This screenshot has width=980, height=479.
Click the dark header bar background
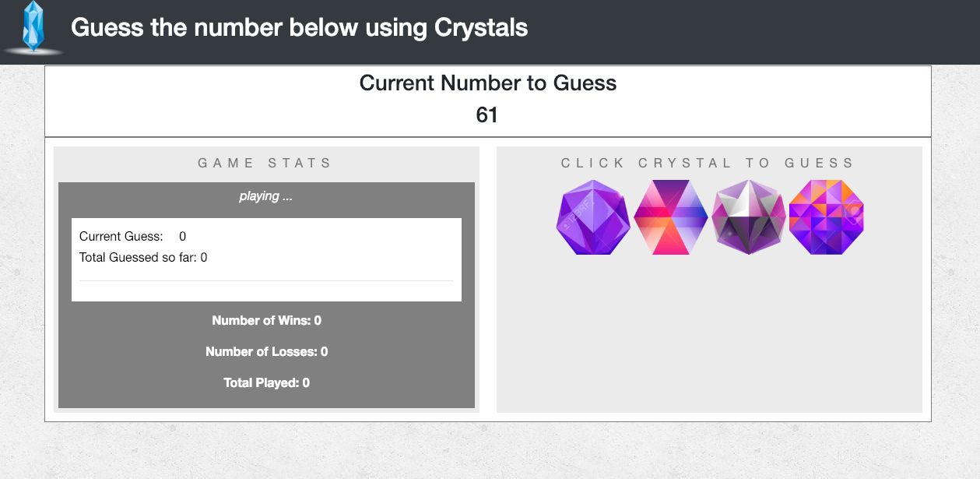tap(739, 31)
